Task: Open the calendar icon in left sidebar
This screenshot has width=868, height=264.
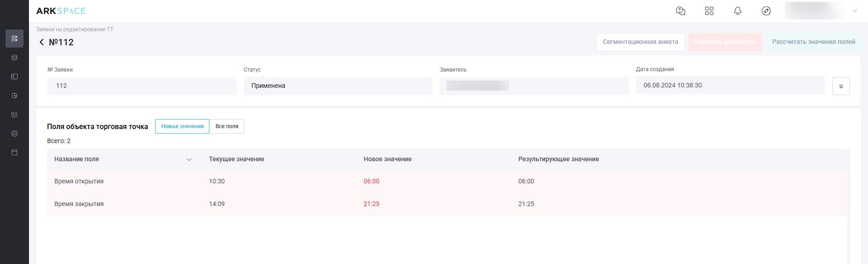Action: tap(14, 153)
